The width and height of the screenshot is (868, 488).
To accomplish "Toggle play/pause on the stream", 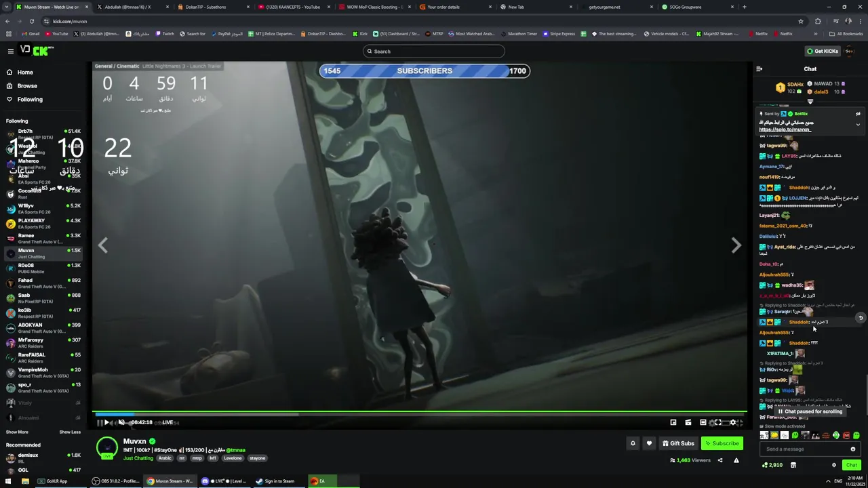I will pos(106,422).
